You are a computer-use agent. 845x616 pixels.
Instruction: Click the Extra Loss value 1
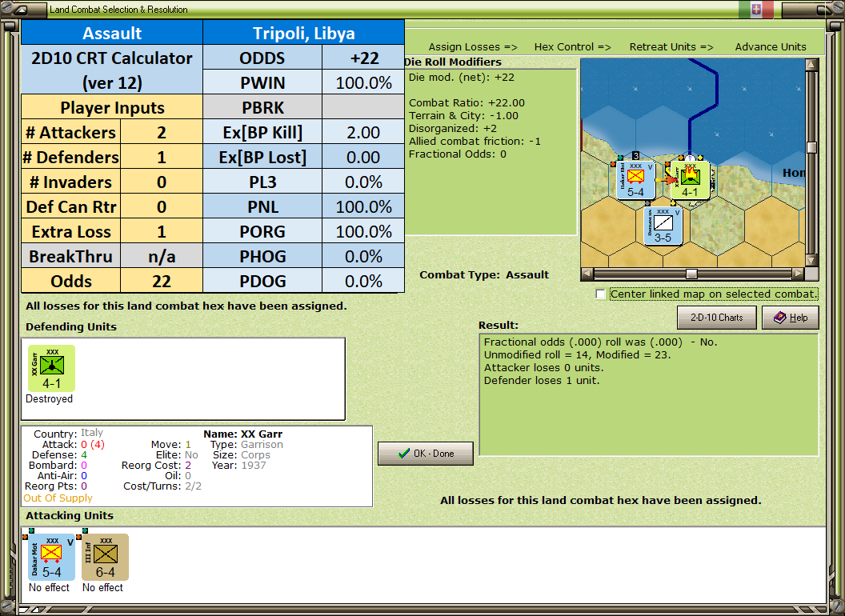pos(161,232)
